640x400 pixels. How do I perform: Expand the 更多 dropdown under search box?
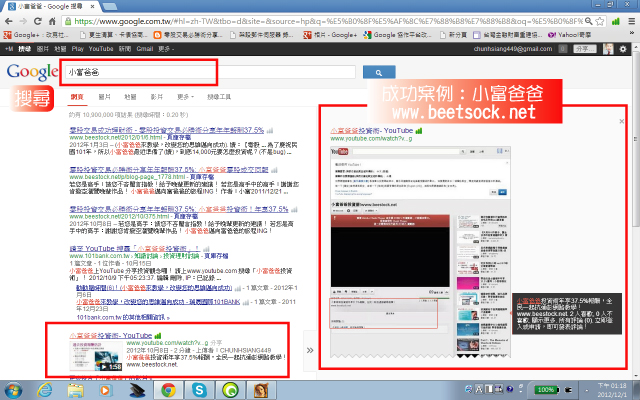[x=185, y=97]
